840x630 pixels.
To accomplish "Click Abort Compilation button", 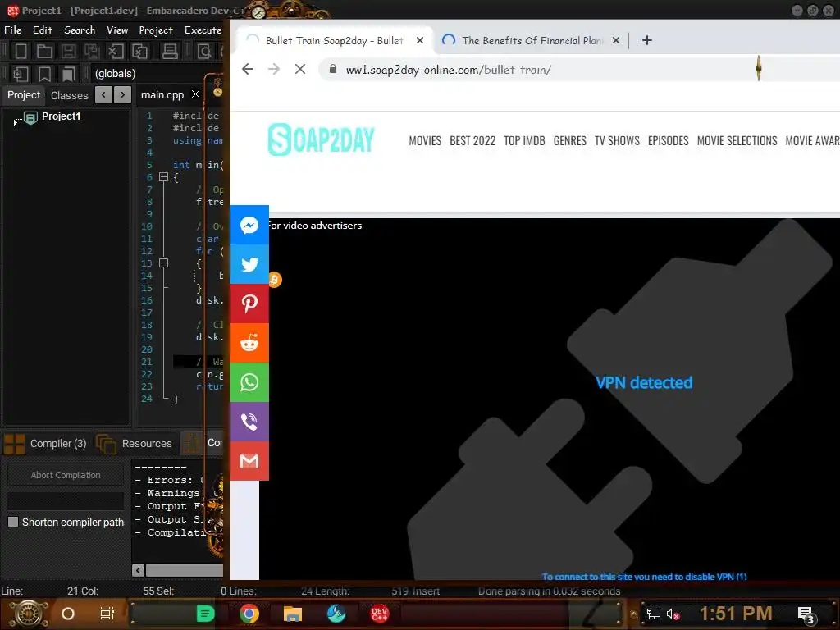I will coord(66,475).
